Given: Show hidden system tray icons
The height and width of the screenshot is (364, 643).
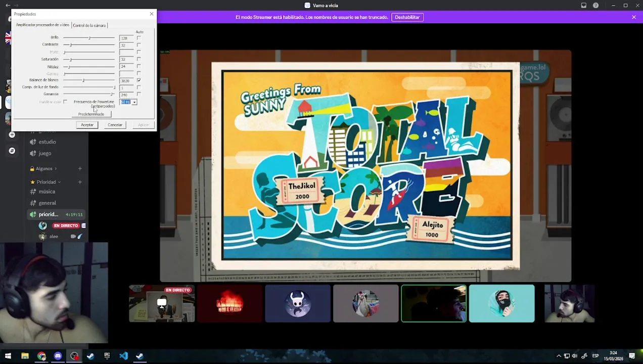Looking at the screenshot, I should pyautogui.click(x=559, y=356).
